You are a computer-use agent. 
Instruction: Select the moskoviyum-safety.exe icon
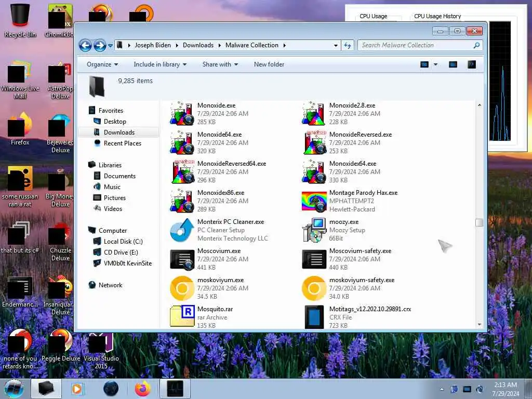(314, 289)
